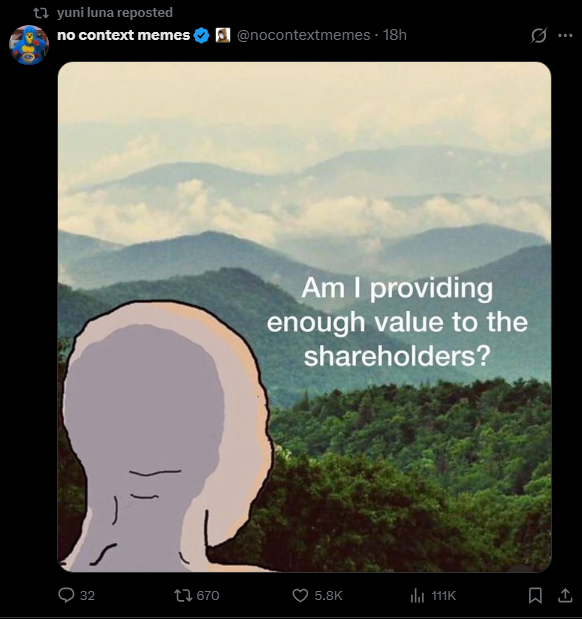Click the small repost icon above the avatar
This screenshot has height=619, width=582.
tap(40, 13)
